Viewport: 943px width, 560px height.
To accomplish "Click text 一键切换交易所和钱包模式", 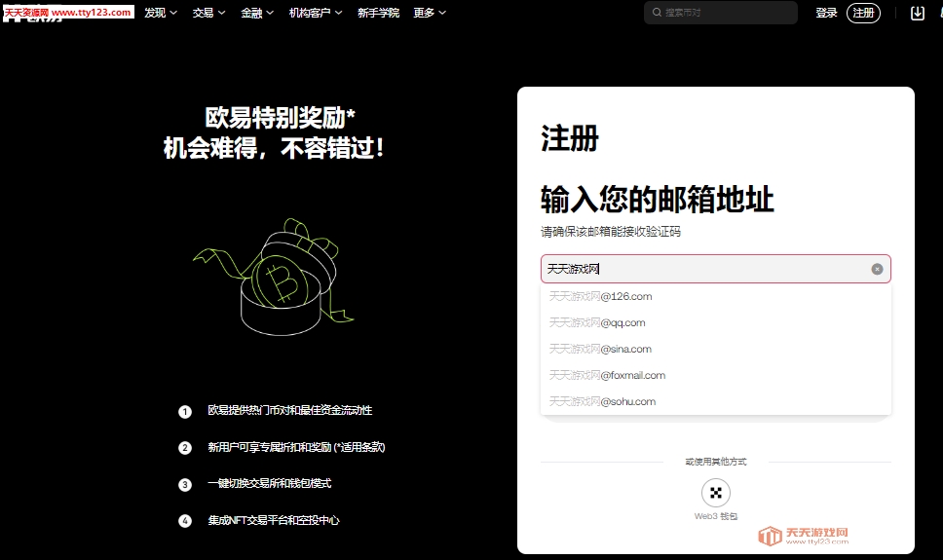I will point(270,484).
